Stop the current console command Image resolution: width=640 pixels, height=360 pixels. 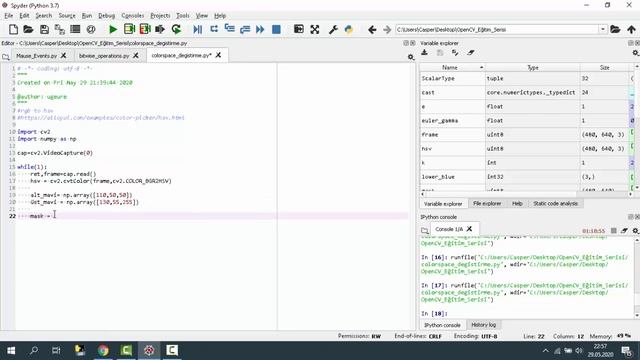click(613, 231)
